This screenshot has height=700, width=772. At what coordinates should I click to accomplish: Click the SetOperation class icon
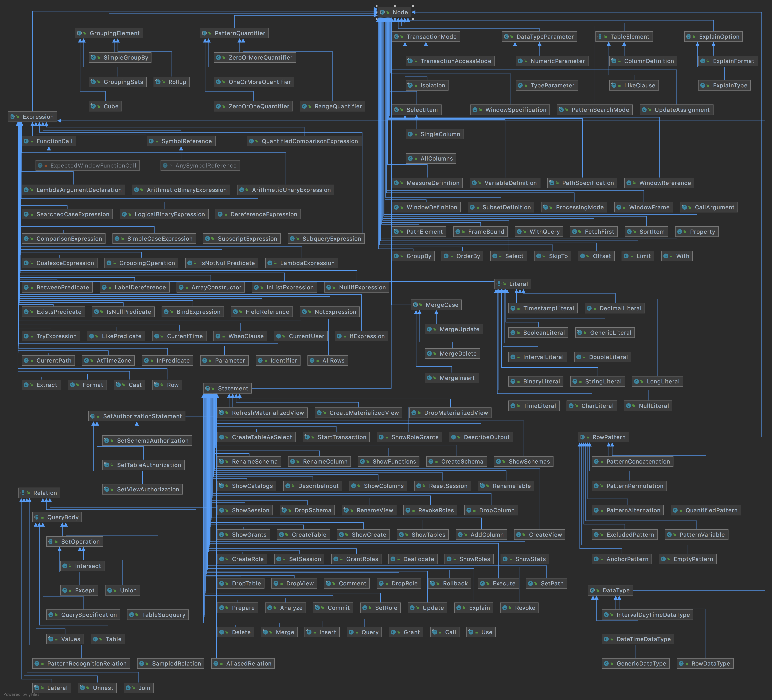(51, 542)
